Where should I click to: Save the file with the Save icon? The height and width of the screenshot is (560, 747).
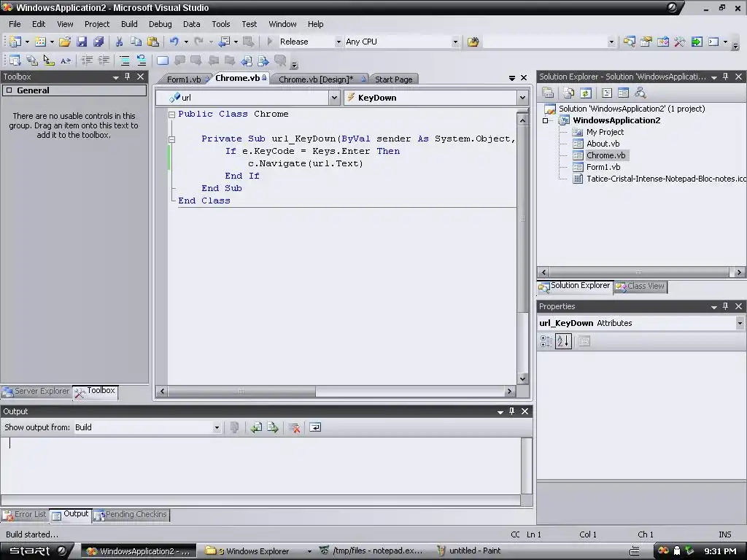coord(82,42)
